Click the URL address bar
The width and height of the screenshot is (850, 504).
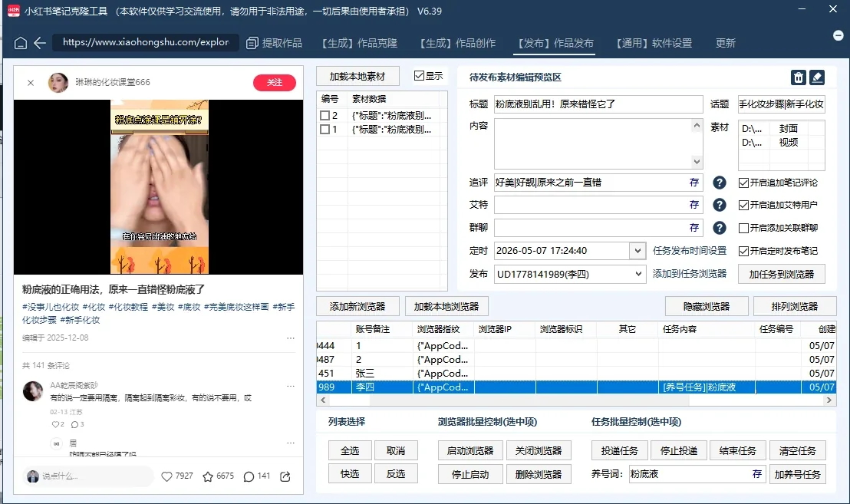click(145, 42)
